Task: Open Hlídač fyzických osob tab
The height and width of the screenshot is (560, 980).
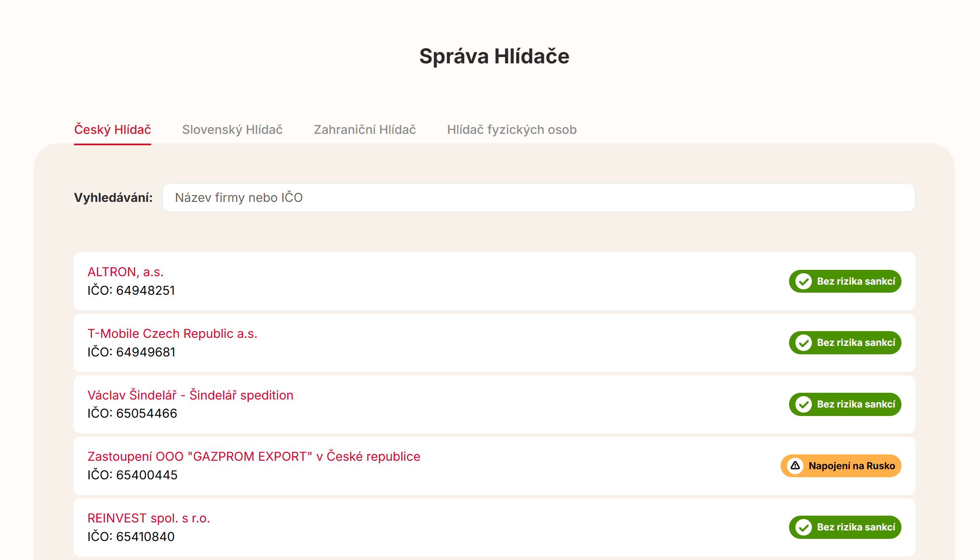Action: point(512,130)
